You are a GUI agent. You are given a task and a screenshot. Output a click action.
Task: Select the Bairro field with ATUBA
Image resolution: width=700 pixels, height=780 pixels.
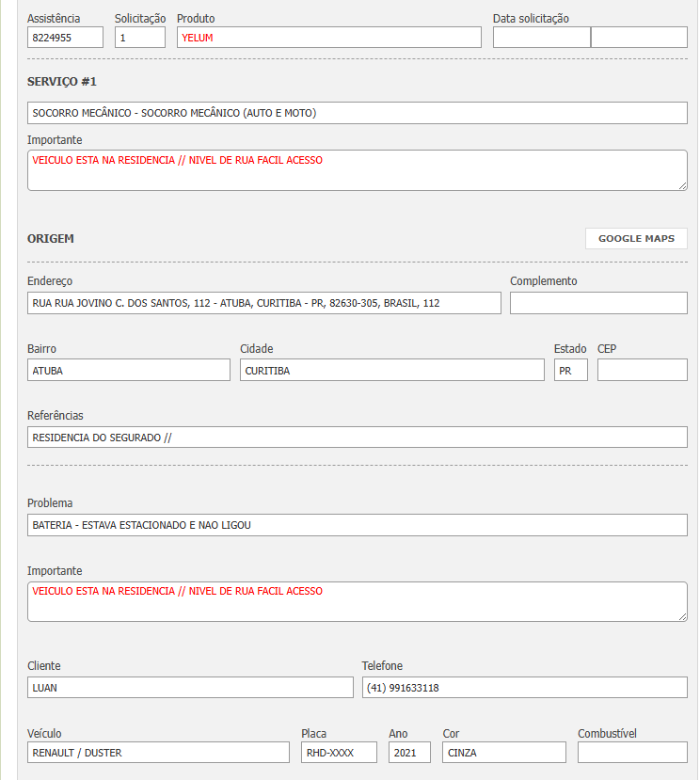pos(128,371)
